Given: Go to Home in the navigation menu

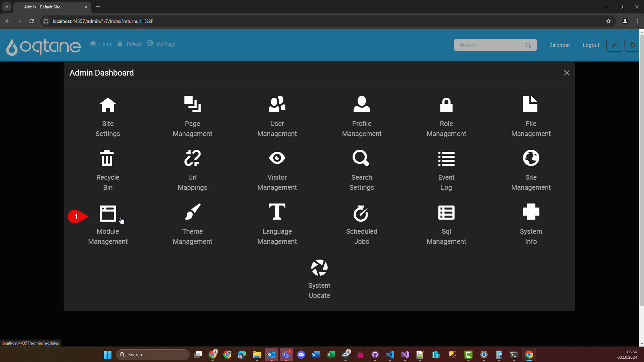Looking at the screenshot, I should coord(101,44).
